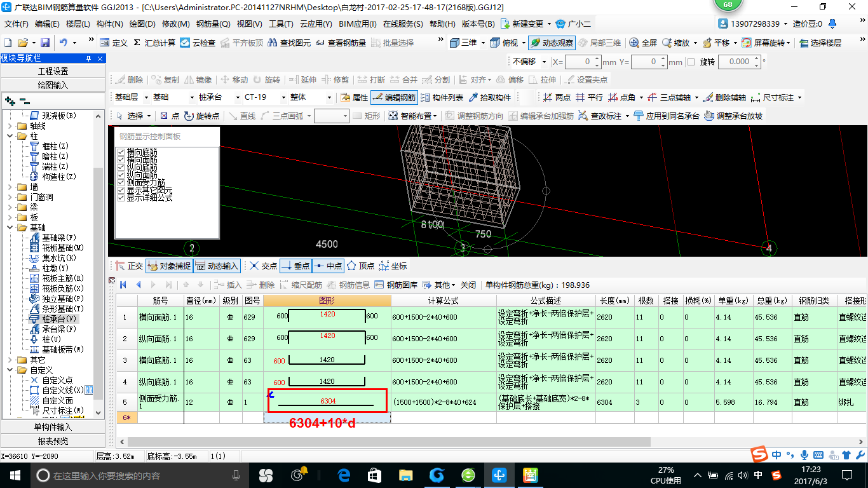Select 两点 auxiliary axis tool
Image resolution: width=868 pixels, height=488 pixels.
click(557, 97)
